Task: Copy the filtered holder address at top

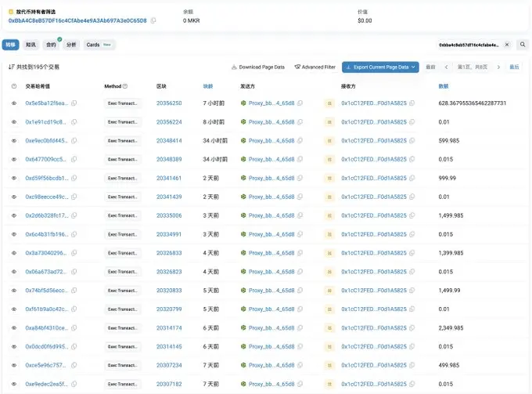Action: pyautogui.click(x=153, y=20)
